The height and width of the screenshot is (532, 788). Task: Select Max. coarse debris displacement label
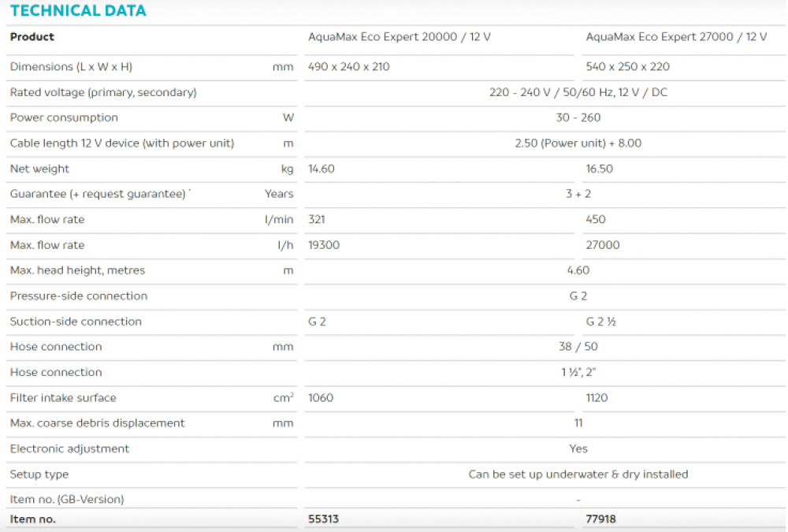(98, 423)
